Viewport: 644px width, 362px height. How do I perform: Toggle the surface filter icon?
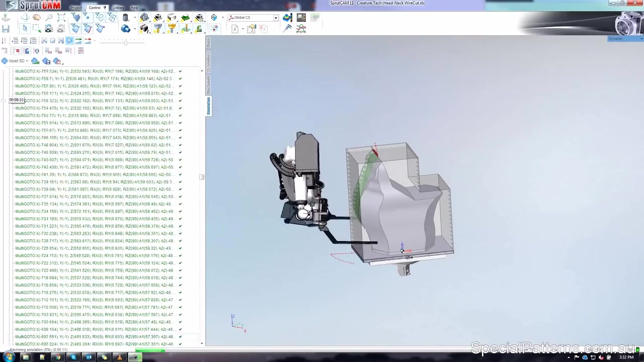coord(75,29)
